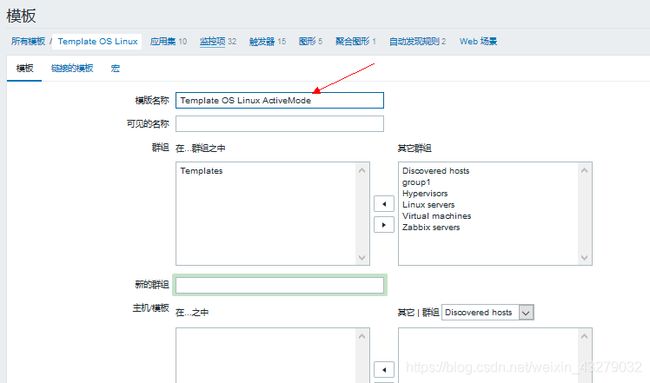Switch to the 模板 tab
This screenshot has width=650, height=383.
[x=24, y=68]
